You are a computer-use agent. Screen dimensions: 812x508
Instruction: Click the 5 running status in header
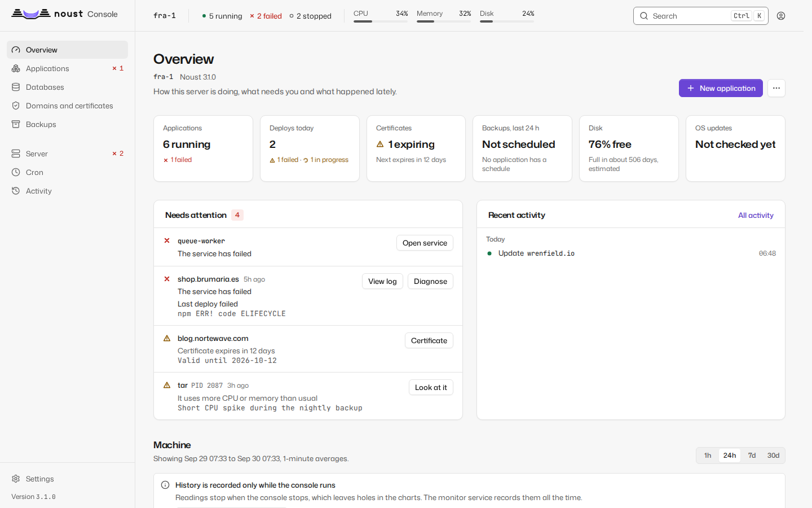[222, 16]
